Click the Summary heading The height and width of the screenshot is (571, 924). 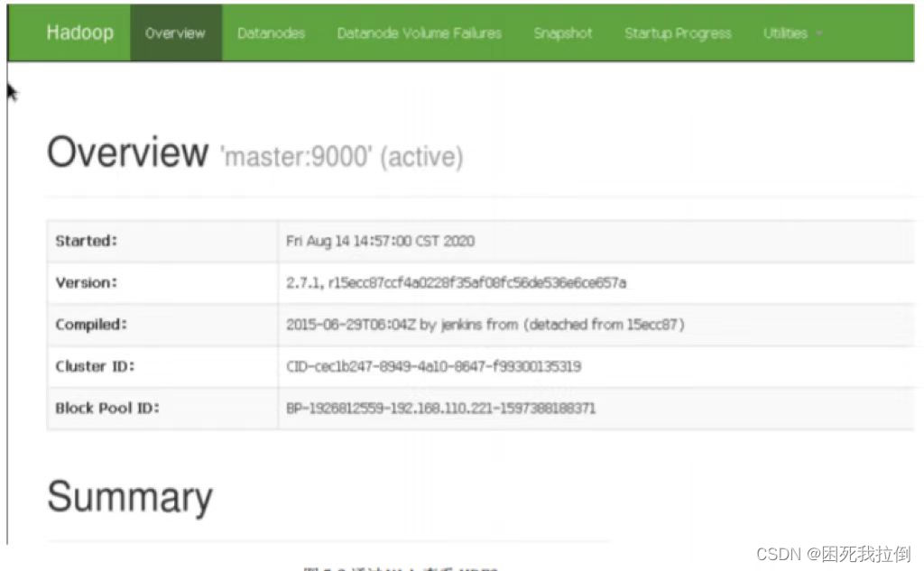point(130,498)
